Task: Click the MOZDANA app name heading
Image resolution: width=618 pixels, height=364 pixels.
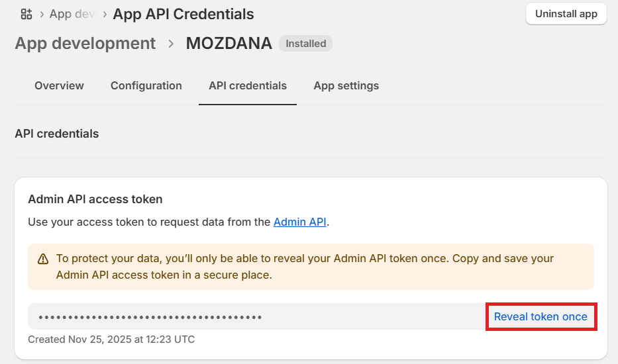Action: [x=229, y=44]
